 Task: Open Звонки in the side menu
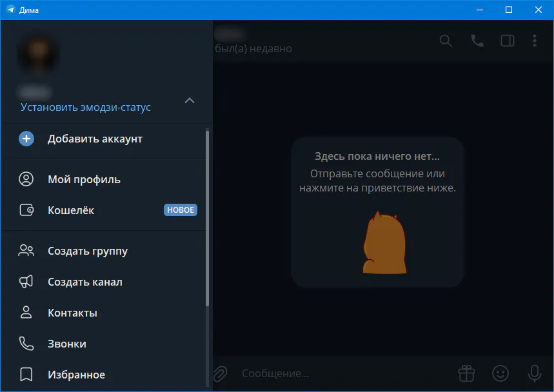67,344
